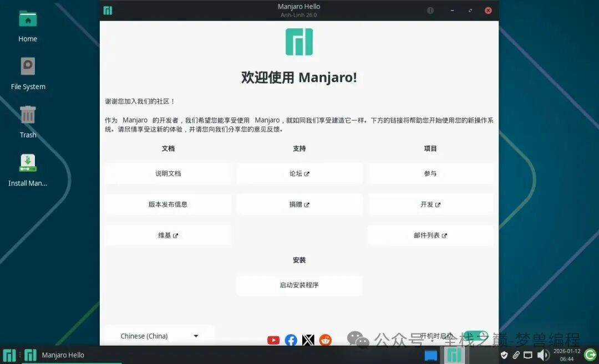Screen dimensions: 599x364
Task: Click 启动安装程序 to launch the installer
Action: click(299, 285)
